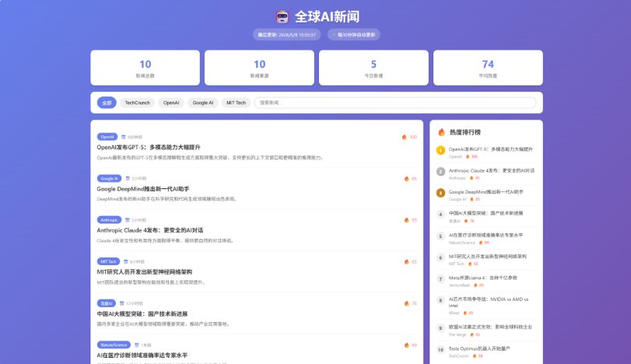Click the small flame under Tesla Optimus ranking entry

tap(475, 356)
